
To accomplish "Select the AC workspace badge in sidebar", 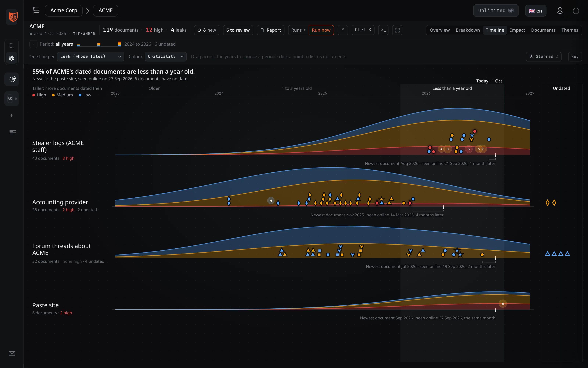I will [11, 98].
